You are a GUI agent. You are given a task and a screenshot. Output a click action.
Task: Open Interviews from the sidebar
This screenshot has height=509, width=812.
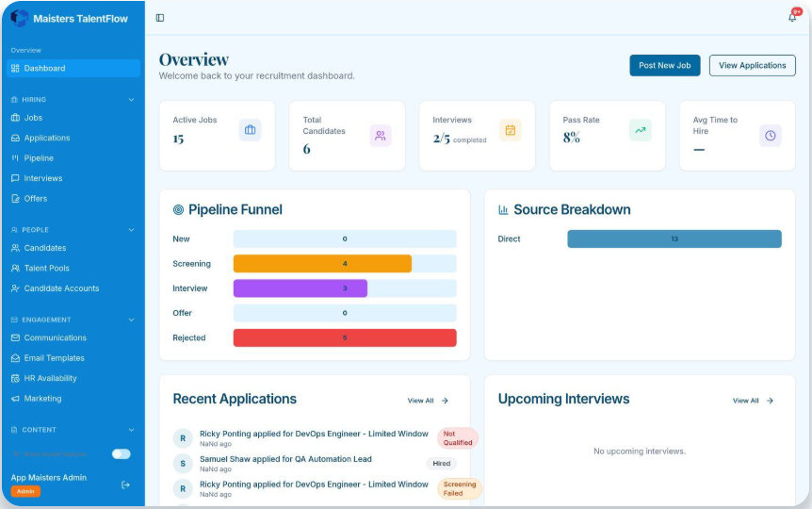point(73,178)
